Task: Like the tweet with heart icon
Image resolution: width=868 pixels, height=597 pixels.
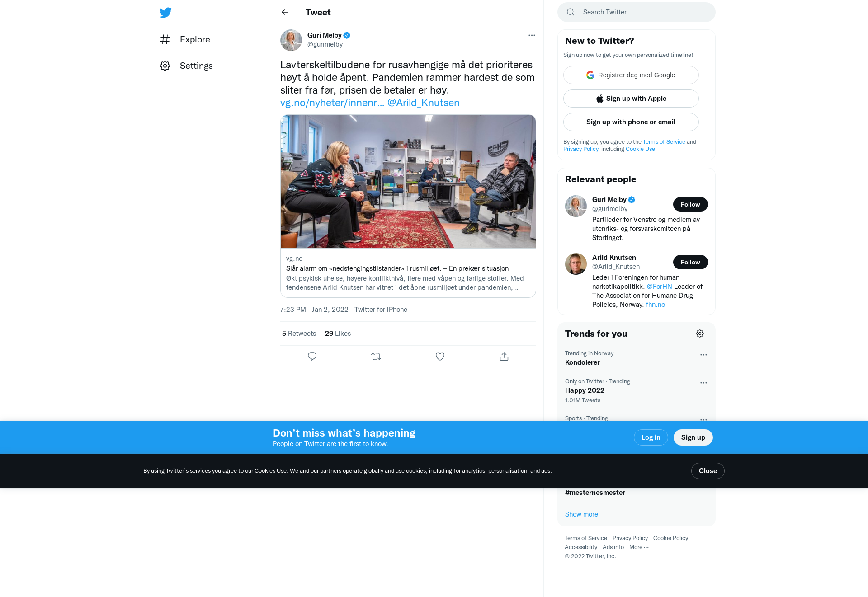Action: tap(440, 356)
